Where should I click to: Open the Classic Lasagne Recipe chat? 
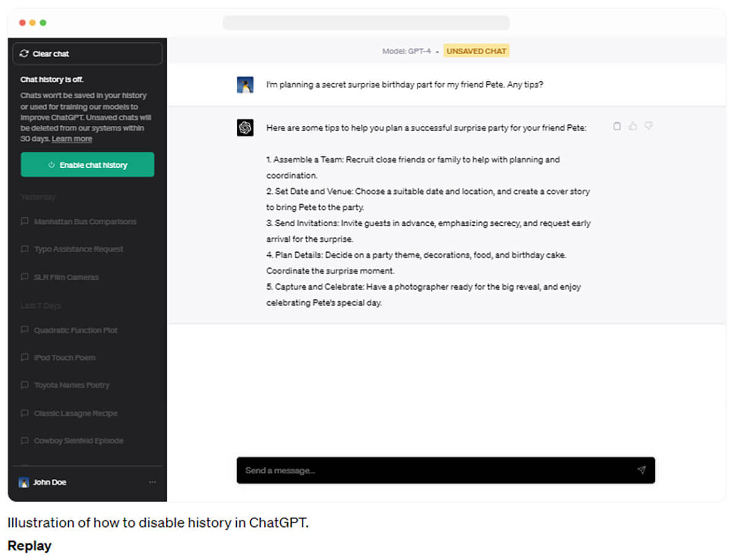[76, 414]
